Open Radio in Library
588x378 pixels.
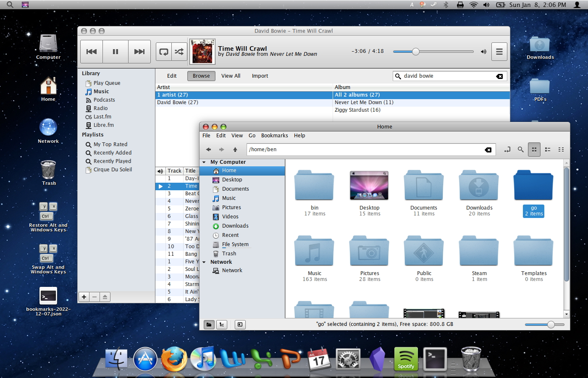tap(100, 108)
